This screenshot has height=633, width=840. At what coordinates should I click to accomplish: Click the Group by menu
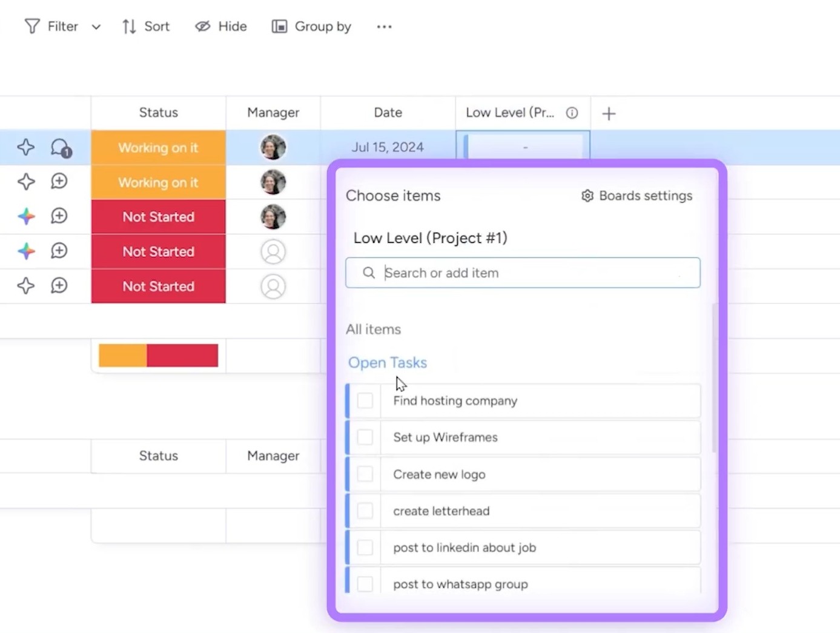tap(311, 26)
